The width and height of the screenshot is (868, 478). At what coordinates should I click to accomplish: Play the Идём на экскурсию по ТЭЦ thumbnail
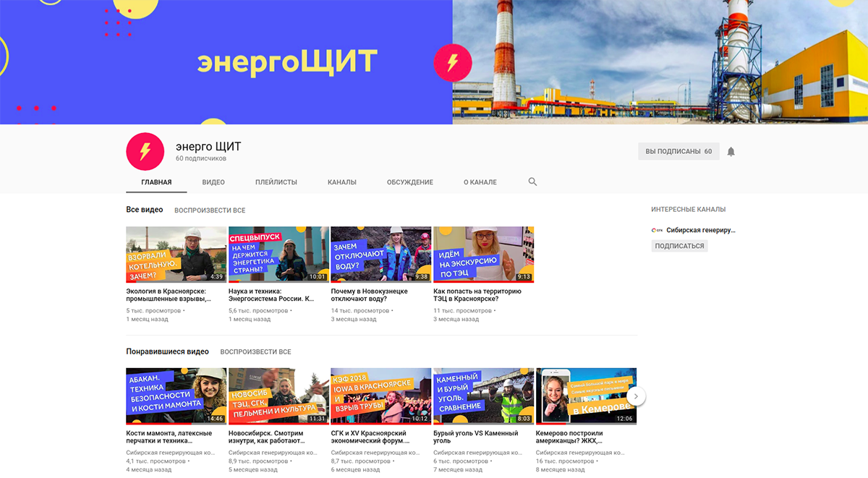(x=484, y=255)
